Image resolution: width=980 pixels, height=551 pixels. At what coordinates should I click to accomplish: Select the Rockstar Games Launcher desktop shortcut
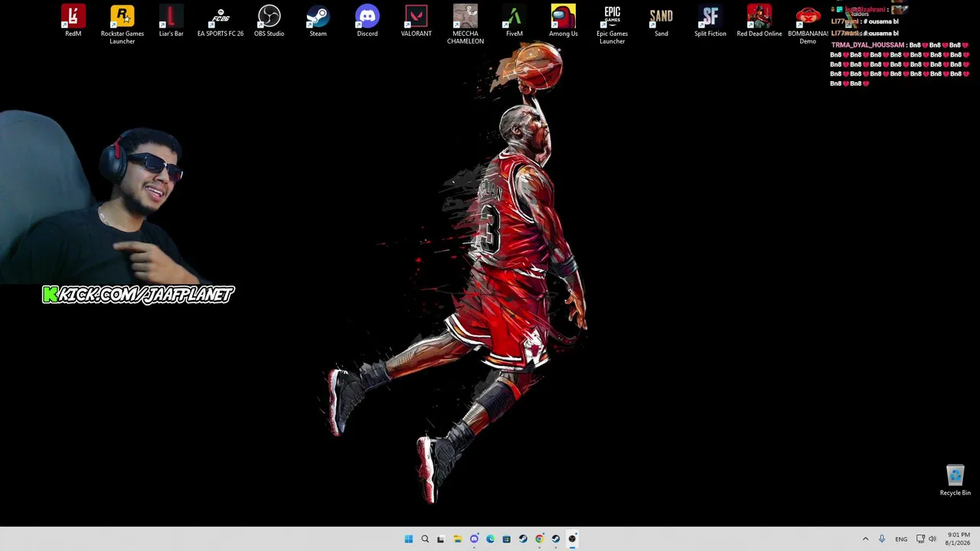point(122,24)
